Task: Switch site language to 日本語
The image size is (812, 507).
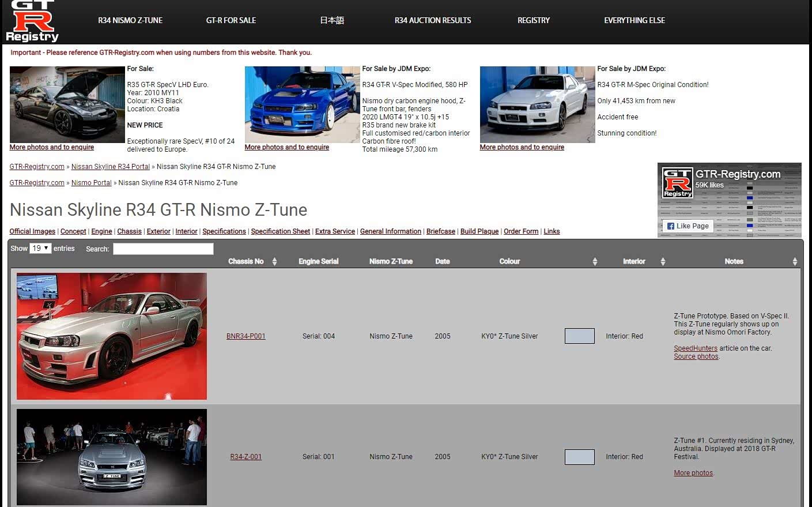Action: 332,20
